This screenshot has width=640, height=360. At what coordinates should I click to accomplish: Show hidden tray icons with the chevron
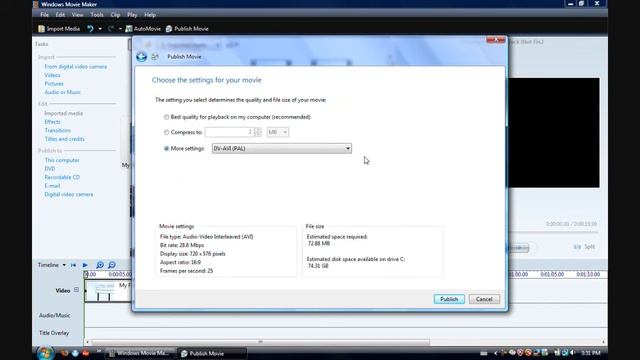496,353
